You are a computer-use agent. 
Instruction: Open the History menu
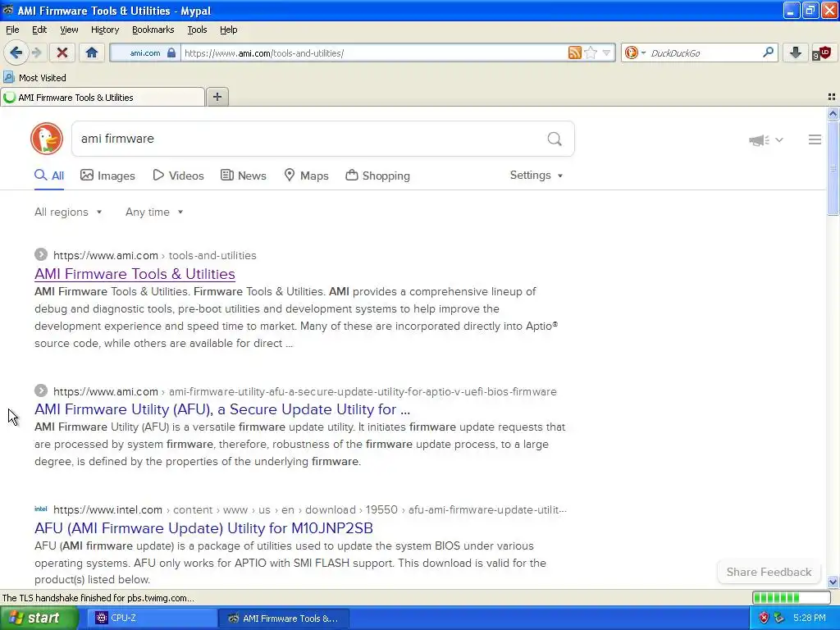point(104,30)
